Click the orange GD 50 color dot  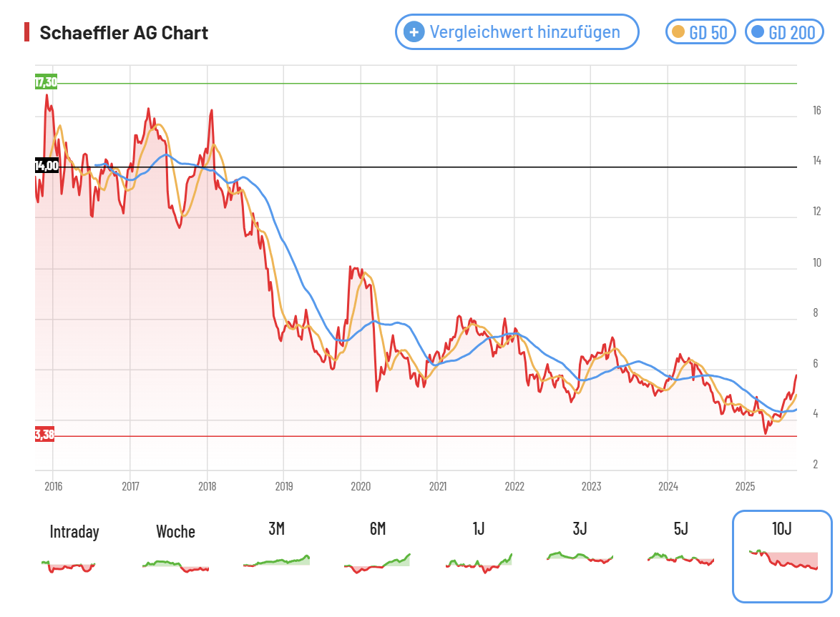click(678, 32)
